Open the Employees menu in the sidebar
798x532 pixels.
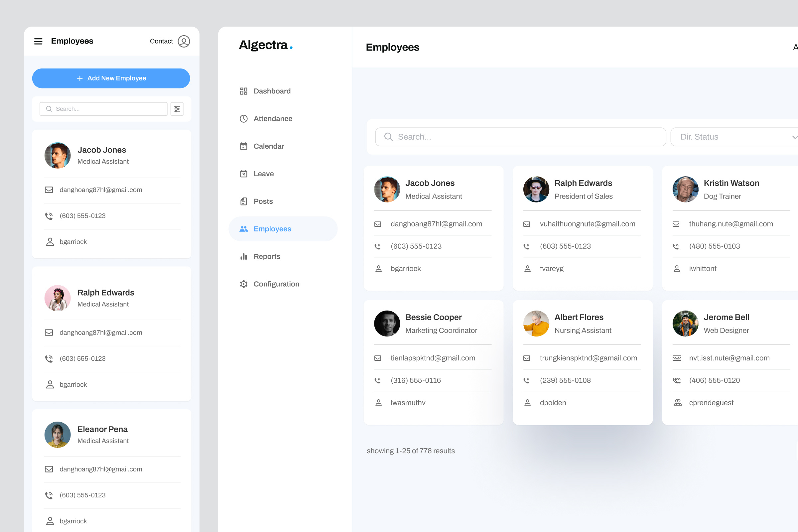tap(272, 229)
